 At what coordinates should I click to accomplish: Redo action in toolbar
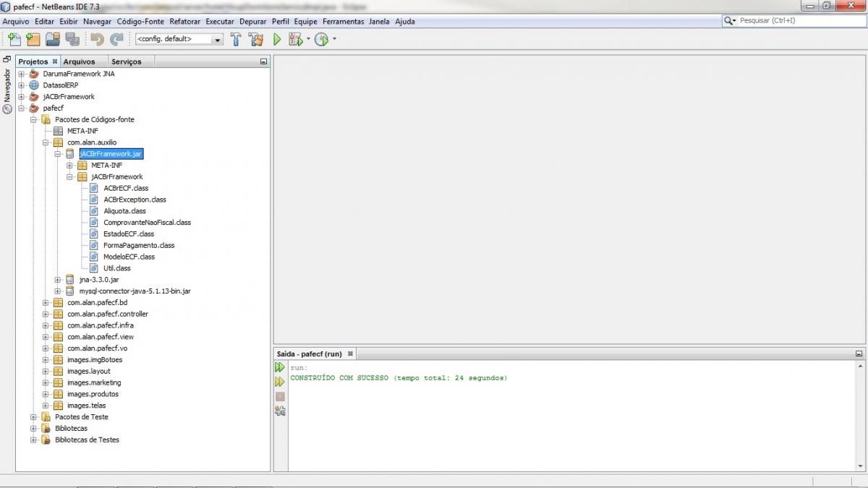[116, 39]
